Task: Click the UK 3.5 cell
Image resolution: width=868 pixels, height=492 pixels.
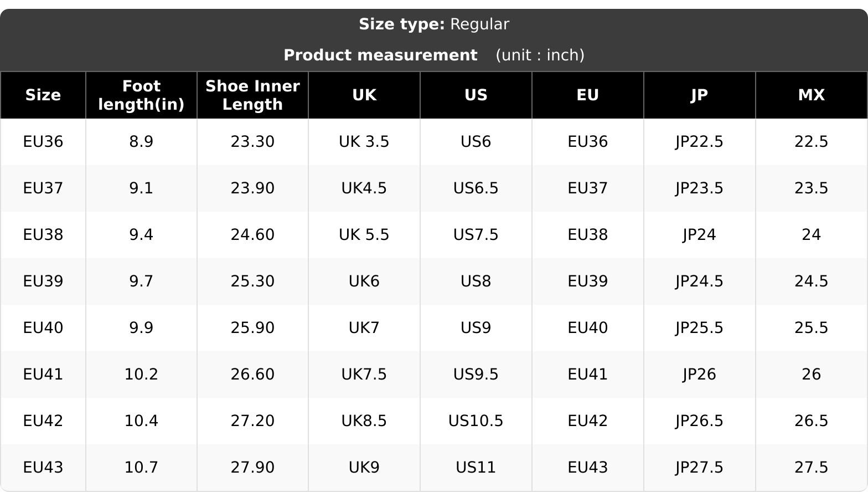Action: coord(364,142)
